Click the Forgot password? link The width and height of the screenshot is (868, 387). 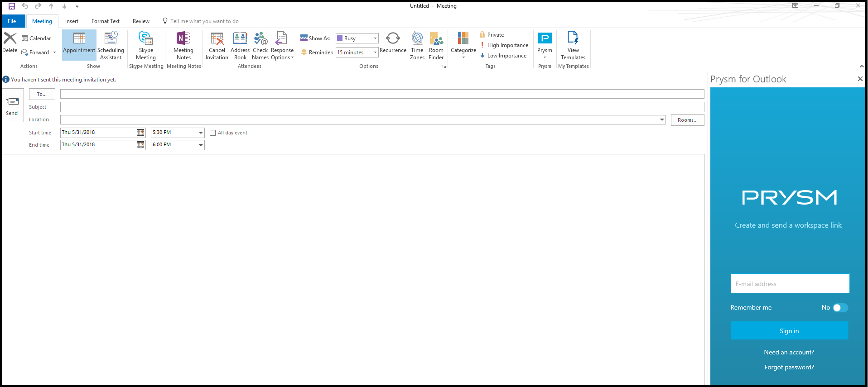click(789, 368)
